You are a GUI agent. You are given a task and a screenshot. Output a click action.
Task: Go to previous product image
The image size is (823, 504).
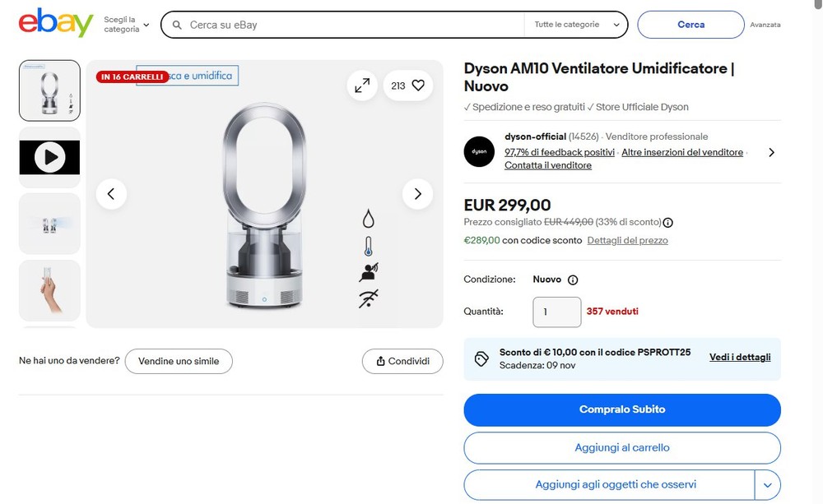pyautogui.click(x=111, y=194)
